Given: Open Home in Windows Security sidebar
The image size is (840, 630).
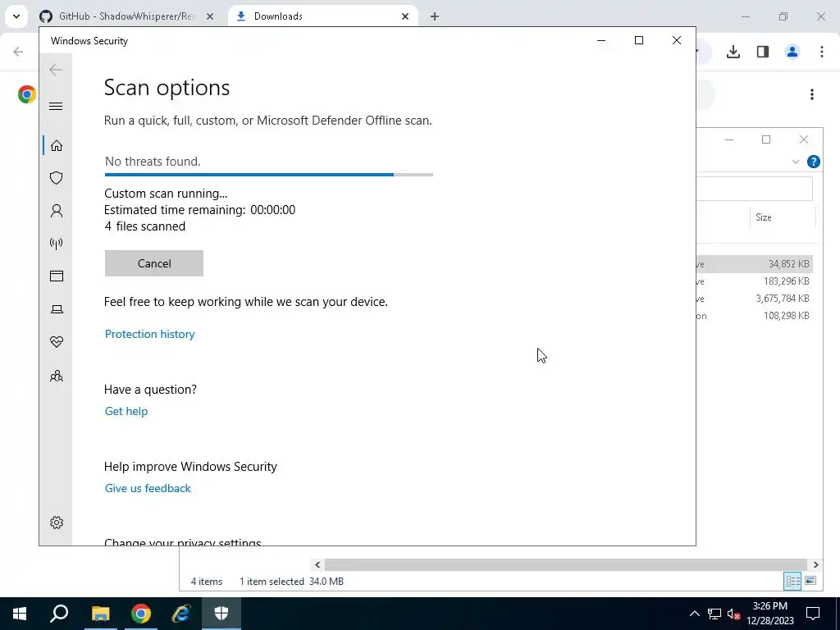Looking at the screenshot, I should coord(57,146).
